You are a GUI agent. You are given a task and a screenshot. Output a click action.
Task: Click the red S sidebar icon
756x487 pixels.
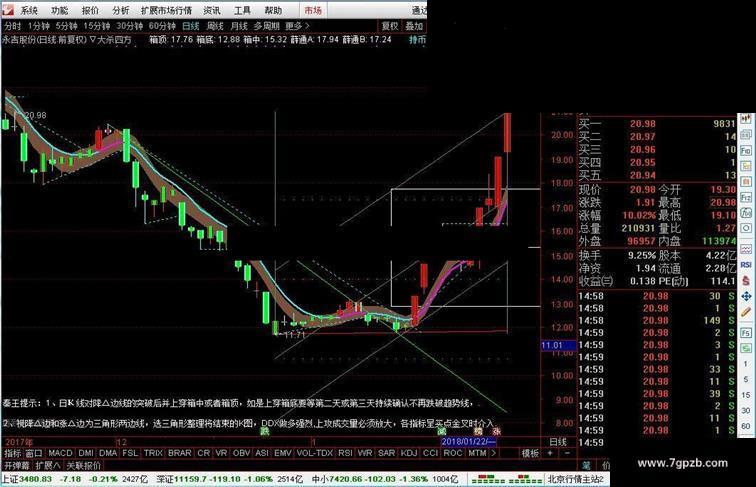(746, 281)
